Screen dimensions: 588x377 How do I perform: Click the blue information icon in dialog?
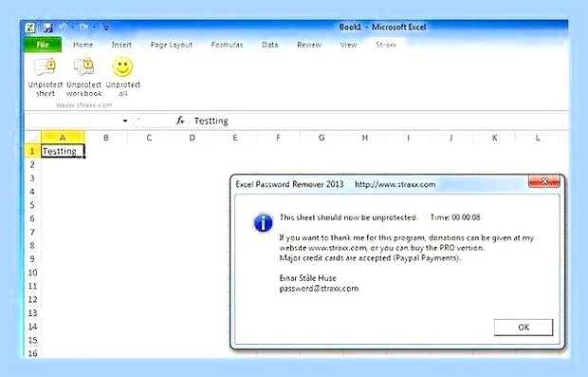(x=263, y=222)
